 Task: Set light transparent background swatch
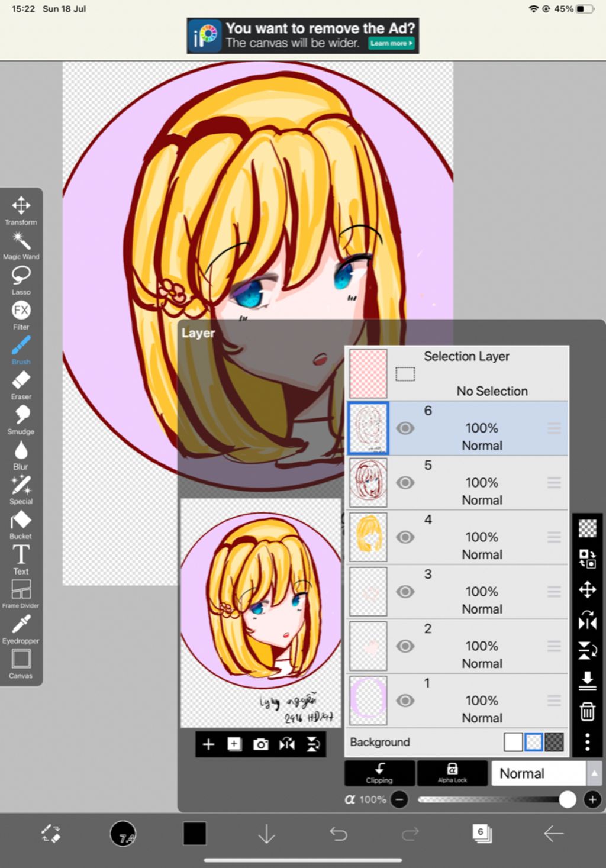(534, 742)
